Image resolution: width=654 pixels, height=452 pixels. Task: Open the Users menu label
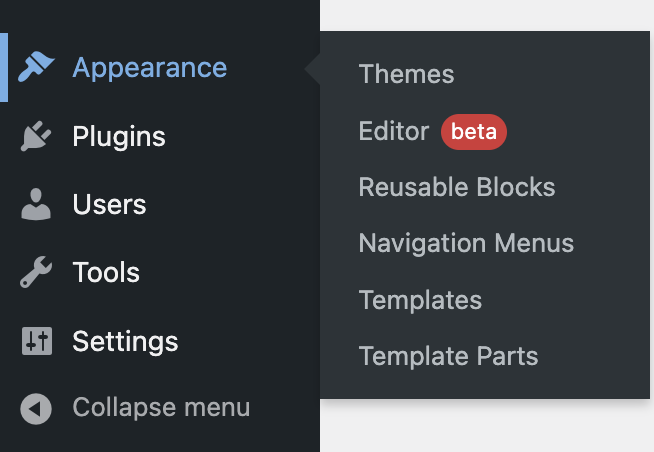(x=110, y=205)
